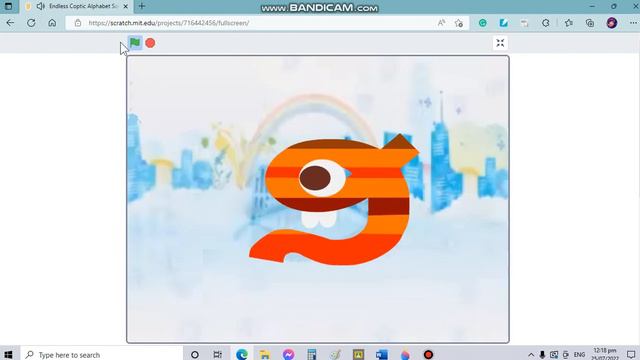Open the Windows Start menu
This screenshot has width=640, height=360.
(x=8, y=354)
